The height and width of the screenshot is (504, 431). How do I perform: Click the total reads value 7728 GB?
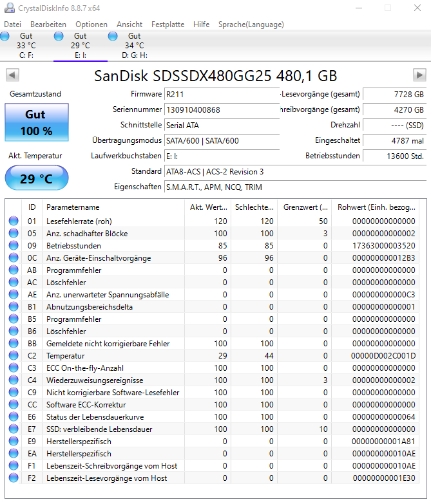[395, 94]
